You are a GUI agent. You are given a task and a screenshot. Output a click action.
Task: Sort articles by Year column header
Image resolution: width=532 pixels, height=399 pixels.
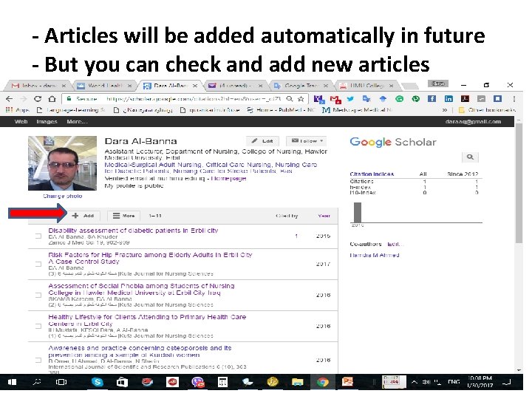(324, 216)
